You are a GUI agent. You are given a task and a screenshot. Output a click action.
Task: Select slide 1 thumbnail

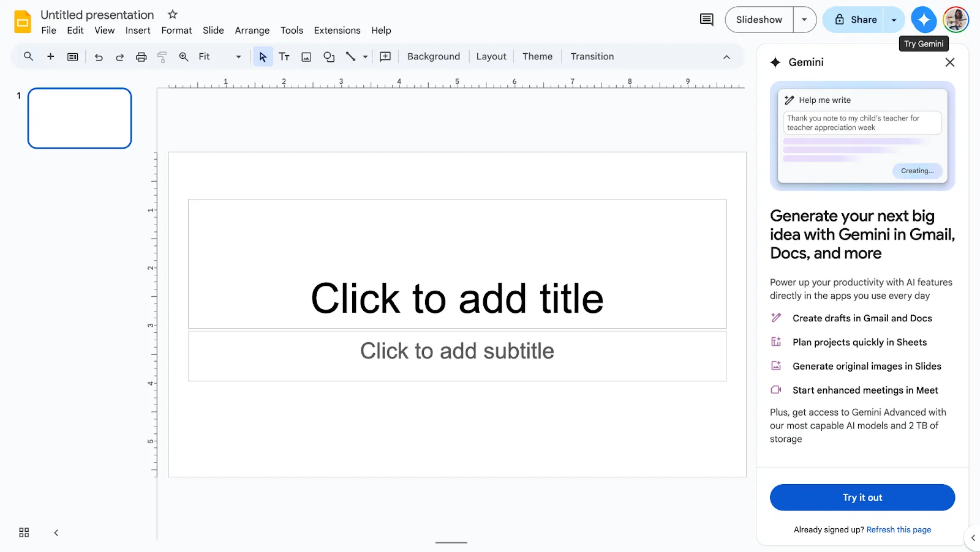(80, 118)
